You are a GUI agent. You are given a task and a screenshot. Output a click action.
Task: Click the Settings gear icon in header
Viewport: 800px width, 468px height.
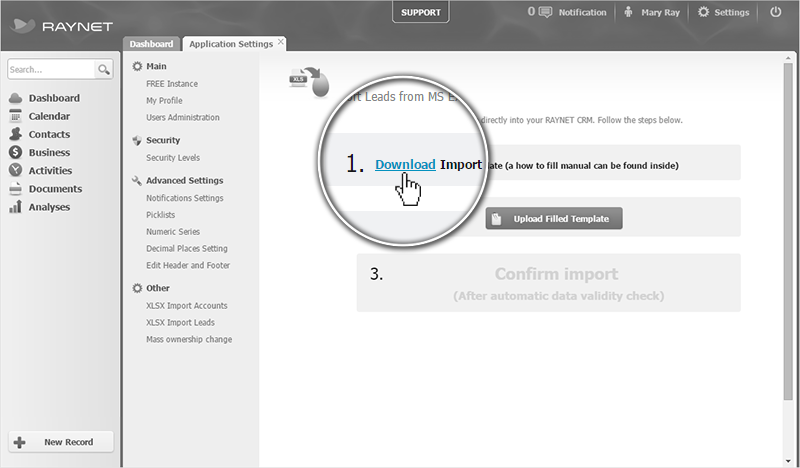[704, 12]
